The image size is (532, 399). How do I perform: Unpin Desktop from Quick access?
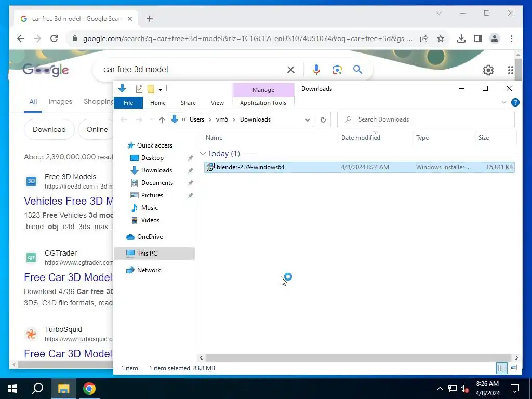tap(190, 158)
